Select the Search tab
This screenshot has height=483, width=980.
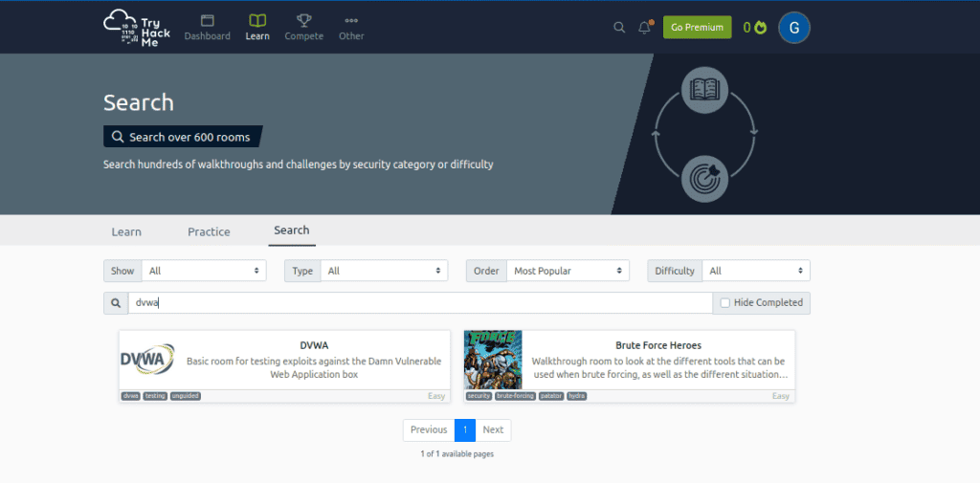291,231
